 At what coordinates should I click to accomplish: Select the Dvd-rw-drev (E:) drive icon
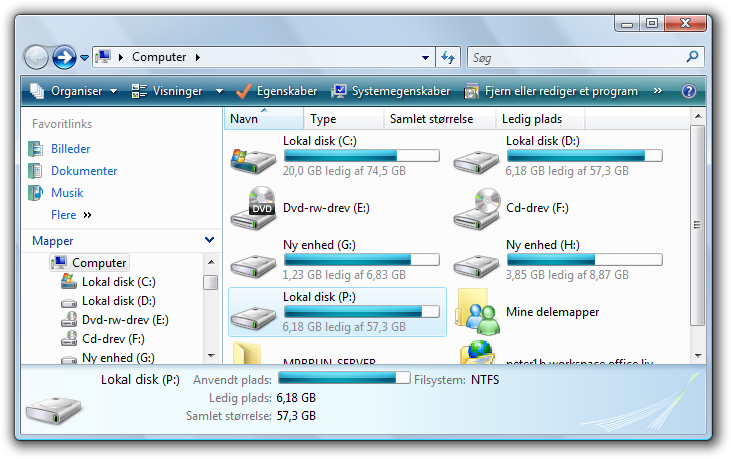pos(253,208)
